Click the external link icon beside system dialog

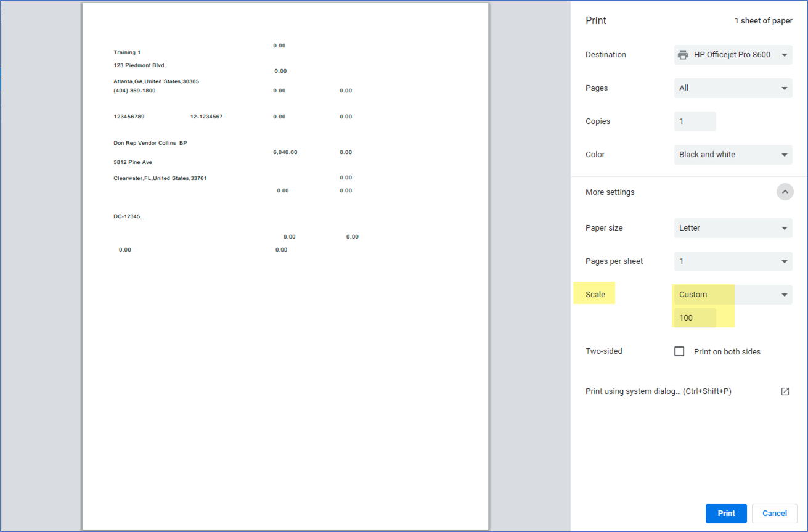pos(785,391)
